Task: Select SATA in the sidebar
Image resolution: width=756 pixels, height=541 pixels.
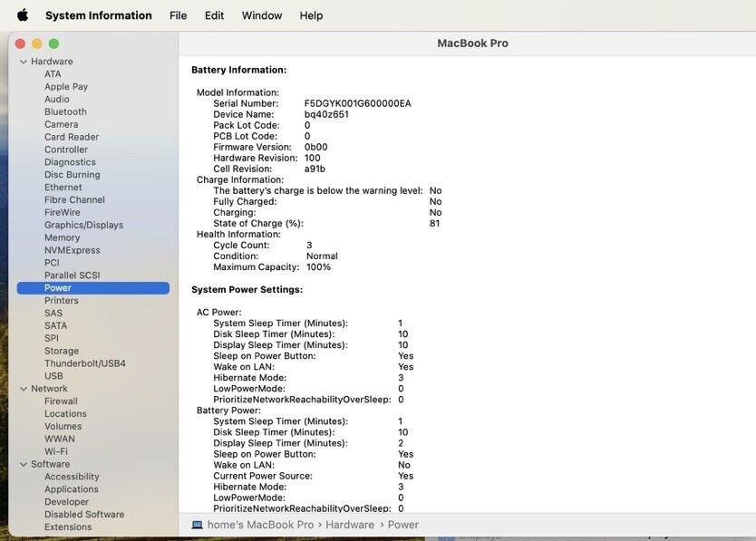Action: coord(55,325)
